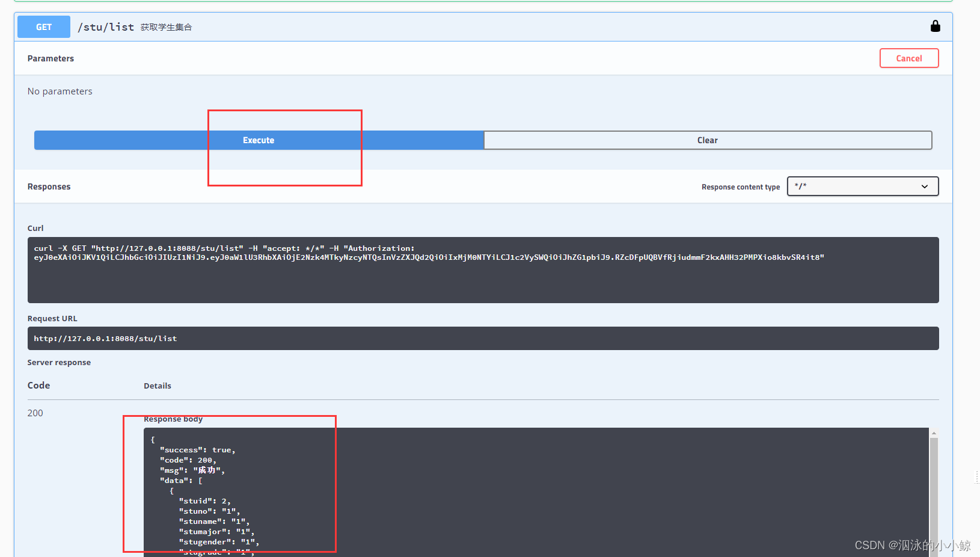Screen dimensions: 980x557
Task: Cancel the try-it-out mode
Action: tap(909, 58)
